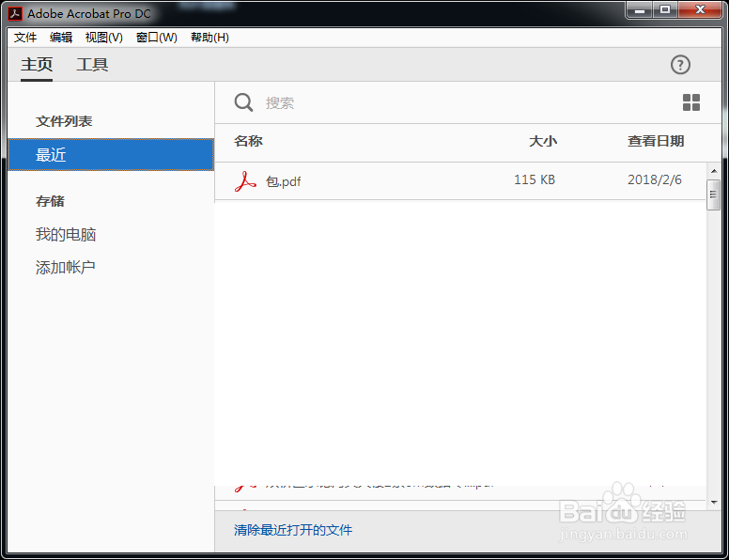Open the 文件 menu
Image resolution: width=729 pixels, height=560 pixels.
[x=25, y=38]
